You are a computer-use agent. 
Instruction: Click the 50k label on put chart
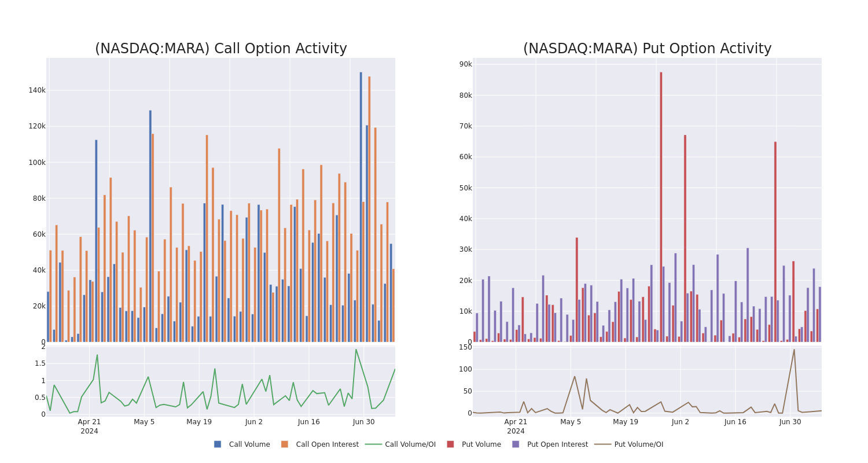[466, 188]
